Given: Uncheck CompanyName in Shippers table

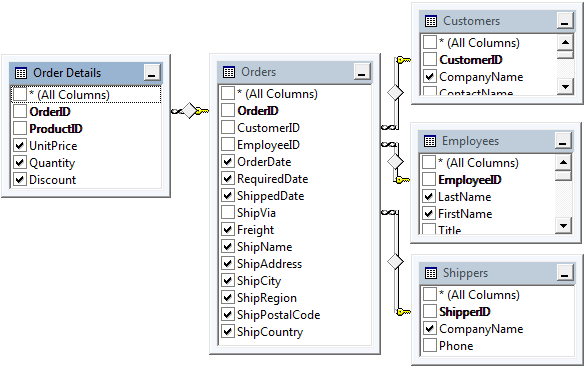Looking at the screenshot, I should (430, 329).
